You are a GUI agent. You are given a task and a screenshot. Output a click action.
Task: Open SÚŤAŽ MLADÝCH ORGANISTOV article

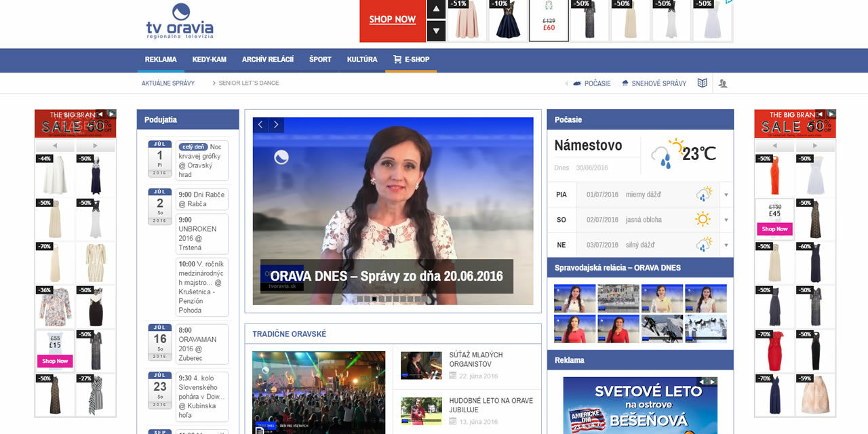click(x=475, y=359)
